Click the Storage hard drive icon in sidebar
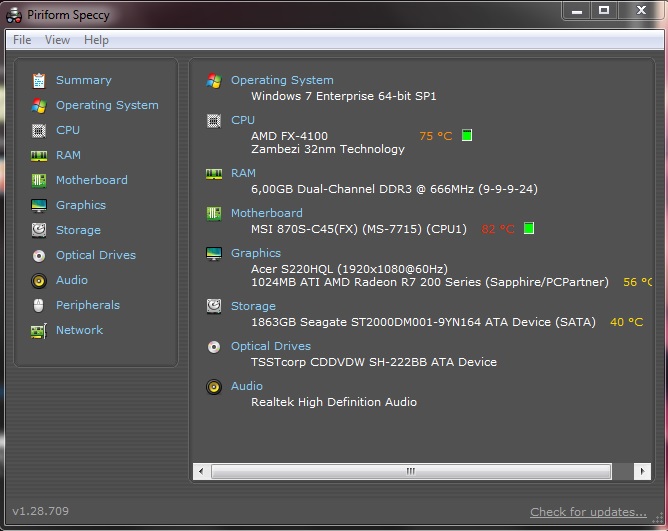Image resolution: width=668 pixels, height=531 pixels. pos(39,231)
